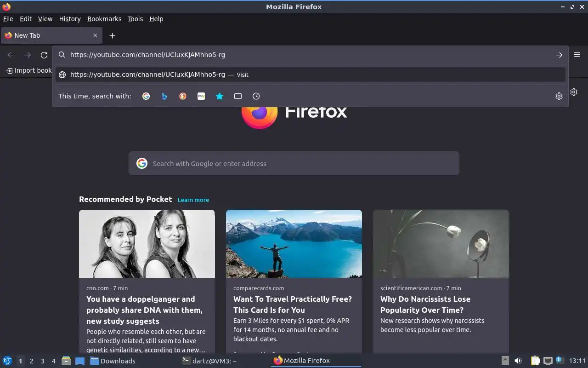Click the Go arrow in address bar
This screenshot has height=368, width=588.
[x=559, y=55]
